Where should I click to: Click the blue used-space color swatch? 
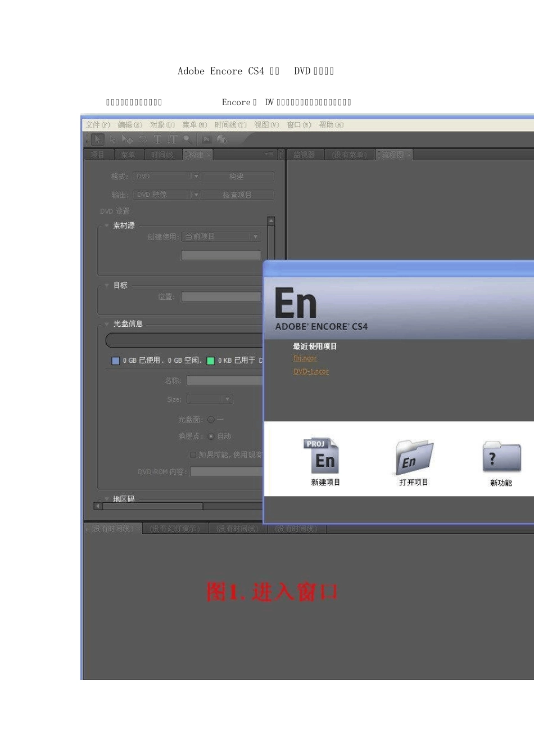pyautogui.click(x=115, y=361)
